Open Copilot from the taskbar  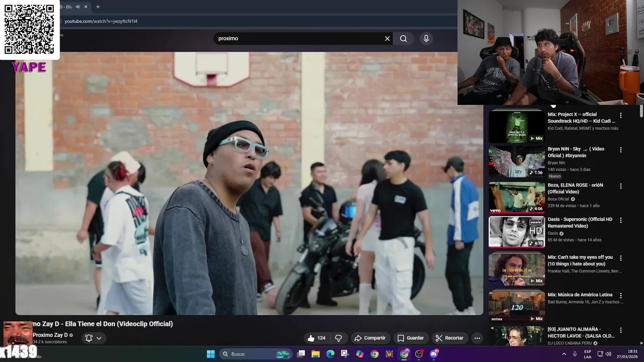[360, 354]
